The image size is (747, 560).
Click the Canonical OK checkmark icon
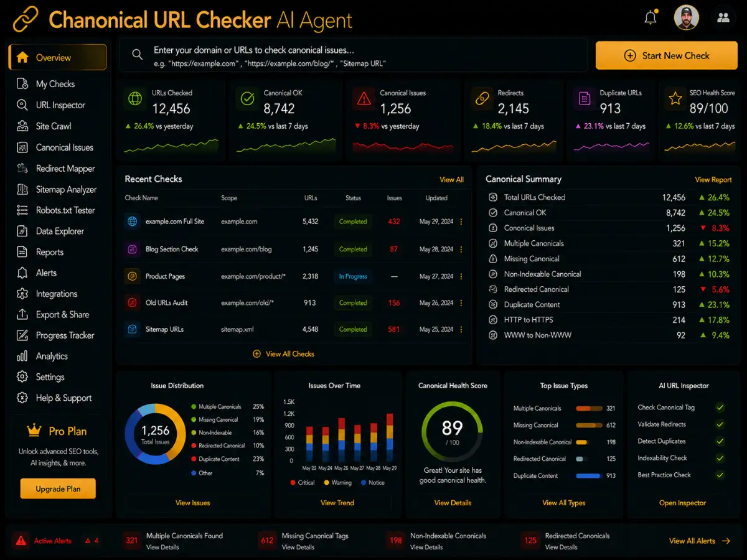(x=248, y=98)
